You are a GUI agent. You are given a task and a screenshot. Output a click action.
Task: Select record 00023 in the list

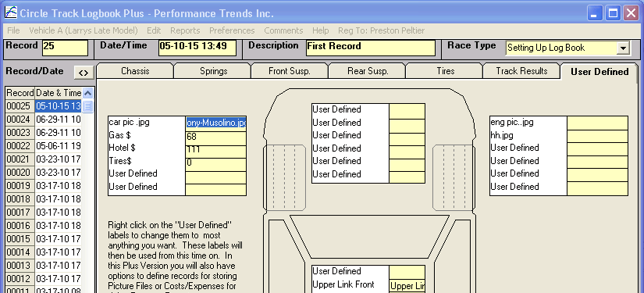click(x=44, y=133)
